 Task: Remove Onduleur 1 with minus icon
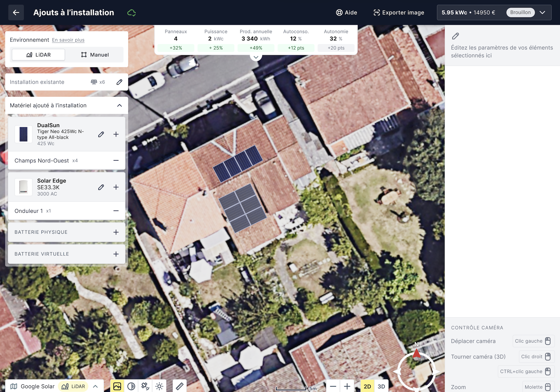(116, 211)
